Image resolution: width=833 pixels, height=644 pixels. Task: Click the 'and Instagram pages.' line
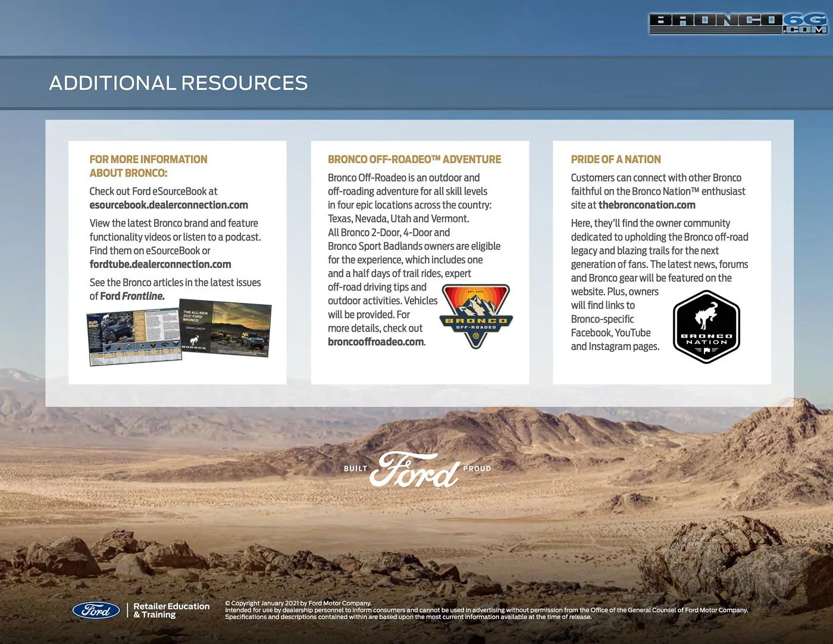(x=615, y=346)
